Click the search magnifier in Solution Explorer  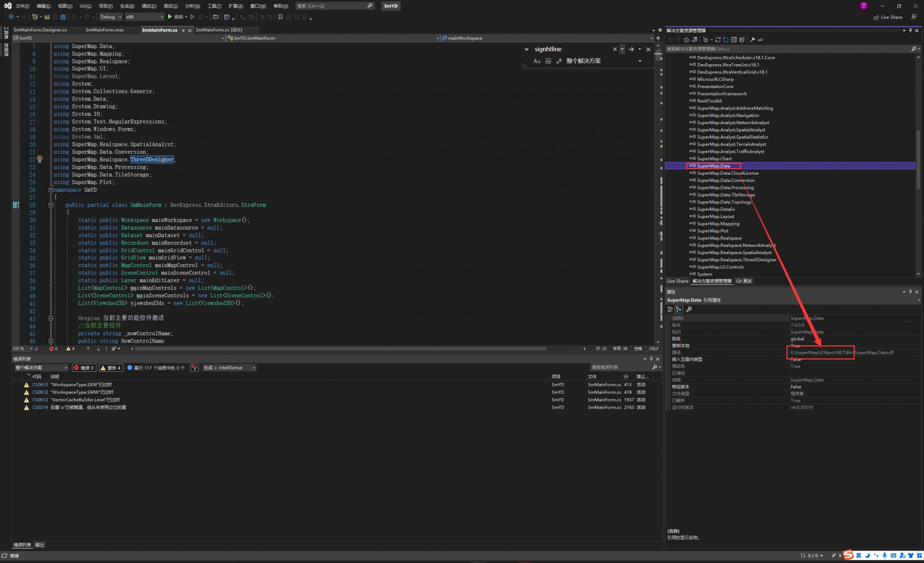click(x=913, y=49)
